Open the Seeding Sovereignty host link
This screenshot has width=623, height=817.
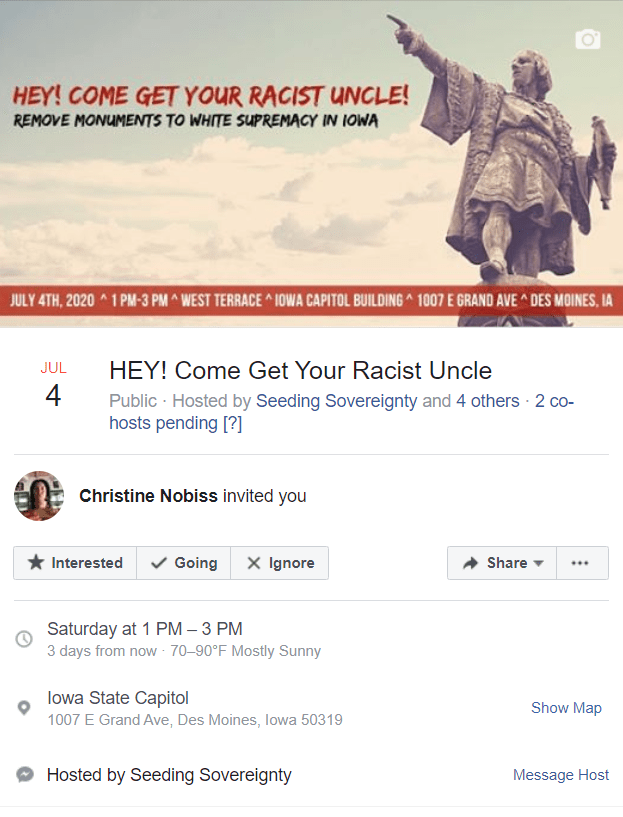pyautogui.click(x=337, y=401)
